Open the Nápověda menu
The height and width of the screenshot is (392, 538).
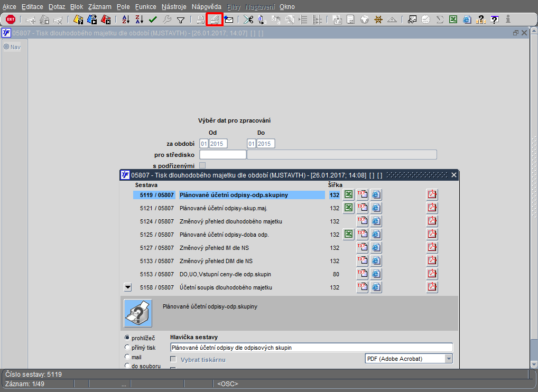[206, 7]
